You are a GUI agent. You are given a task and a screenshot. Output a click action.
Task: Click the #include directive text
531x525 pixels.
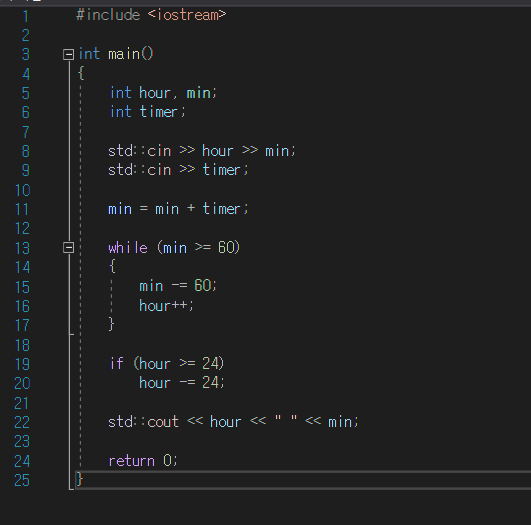tap(108, 15)
